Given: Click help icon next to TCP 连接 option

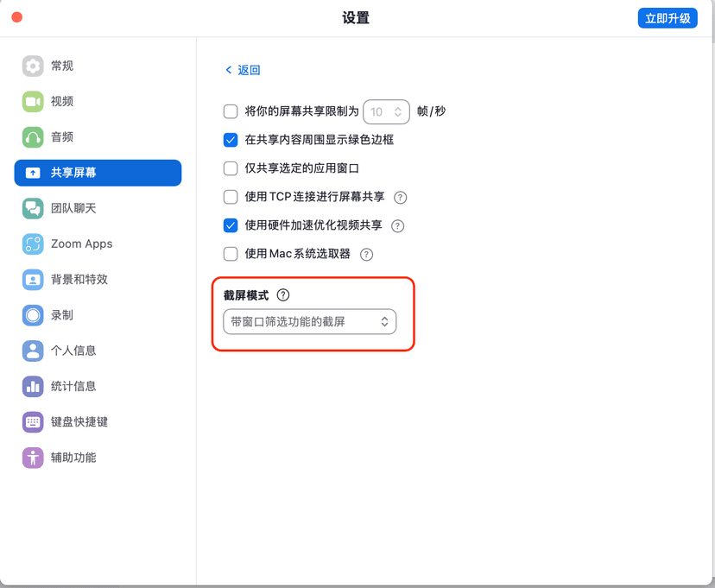Looking at the screenshot, I should [400, 198].
